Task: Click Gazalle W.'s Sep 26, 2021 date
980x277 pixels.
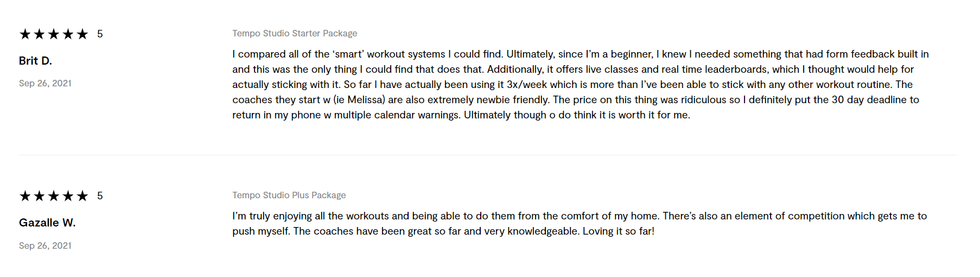Action: pos(45,245)
